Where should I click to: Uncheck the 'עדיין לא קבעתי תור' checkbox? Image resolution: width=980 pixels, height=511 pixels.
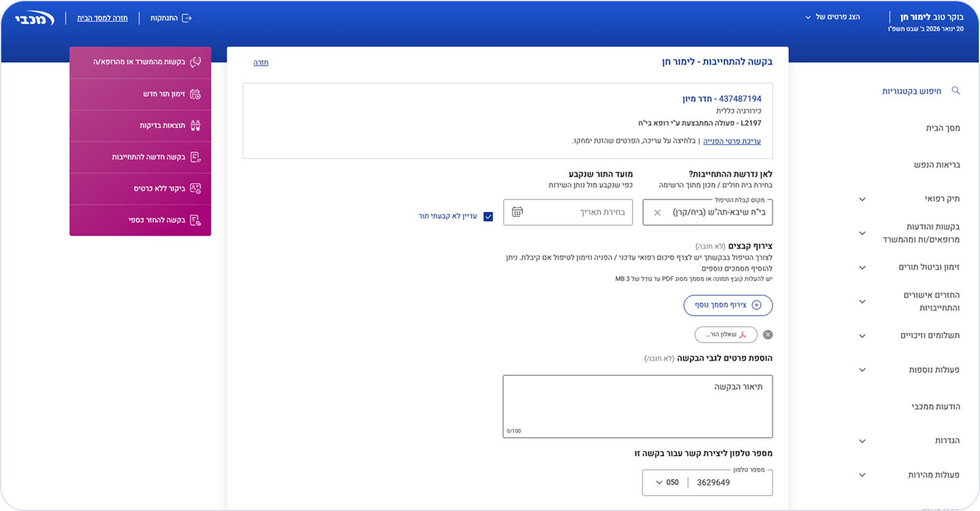(488, 216)
